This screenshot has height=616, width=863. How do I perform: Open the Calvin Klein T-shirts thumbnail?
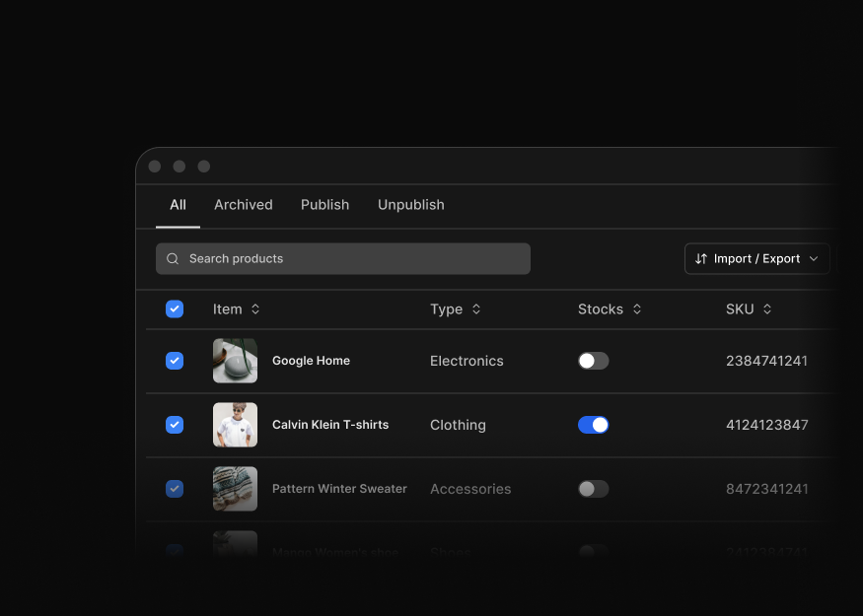[235, 425]
